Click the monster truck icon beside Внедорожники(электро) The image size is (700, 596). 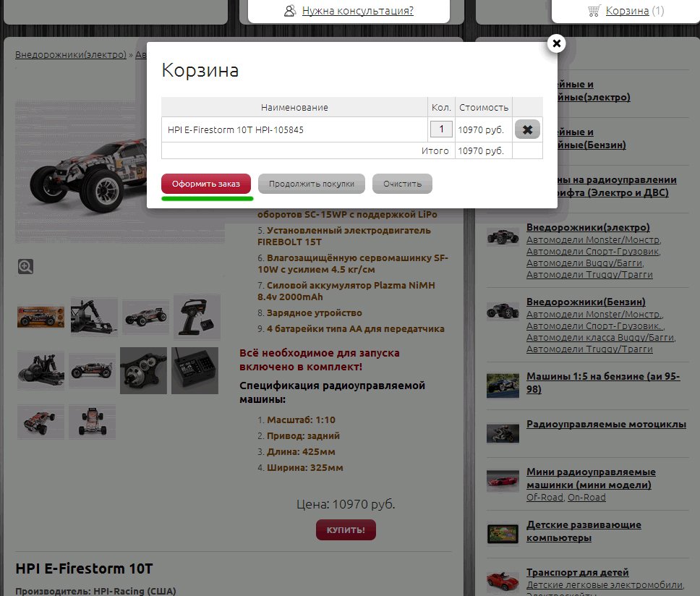[503, 236]
